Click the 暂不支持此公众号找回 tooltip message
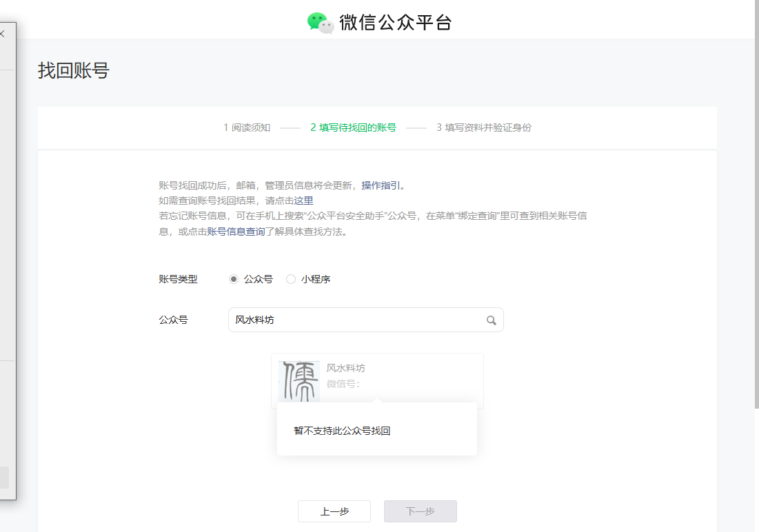Screen dimensions: 759x532 pyautogui.click(x=342, y=431)
